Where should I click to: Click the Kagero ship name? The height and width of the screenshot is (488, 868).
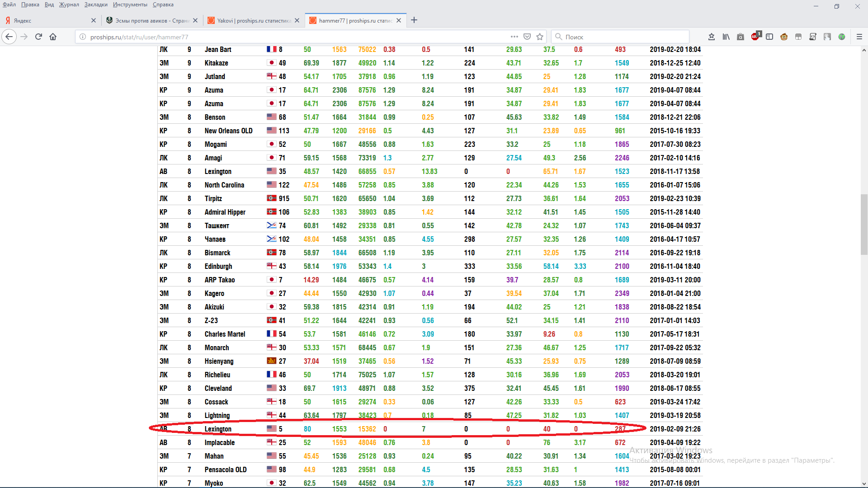coord(214,293)
